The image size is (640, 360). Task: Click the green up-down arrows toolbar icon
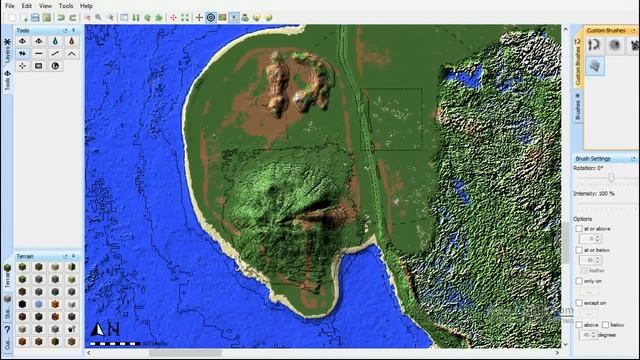click(136, 18)
